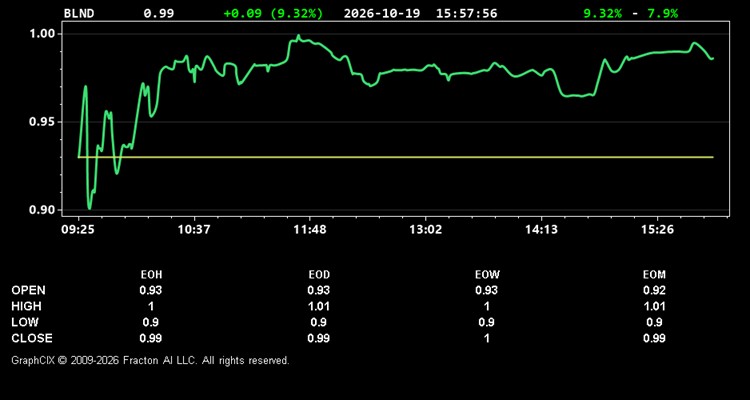Select the EOM high value 1.01
Screen dimensions: 750x400
tap(654, 306)
